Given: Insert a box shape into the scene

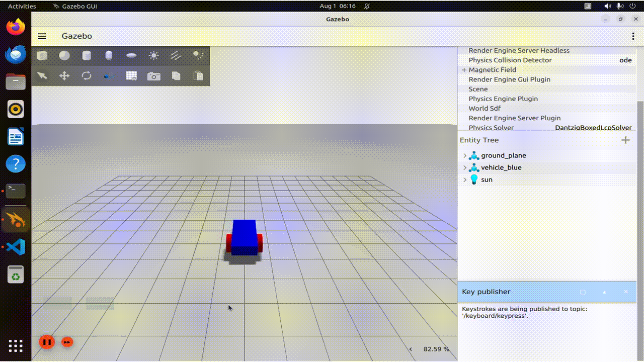Looking at the screenshot, I should click(x=42, y=55).
